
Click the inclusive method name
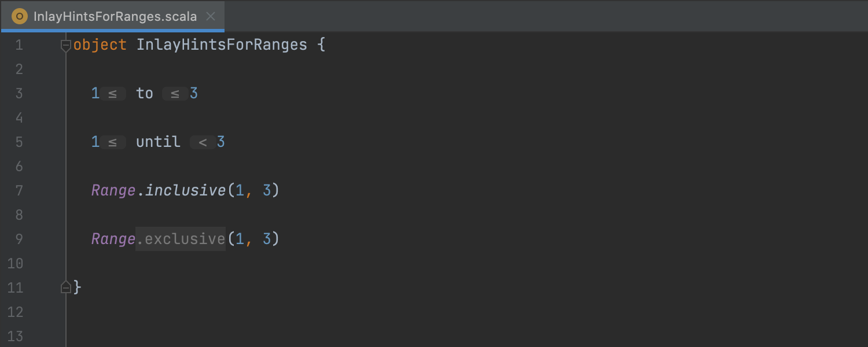[x=185, y=190]
